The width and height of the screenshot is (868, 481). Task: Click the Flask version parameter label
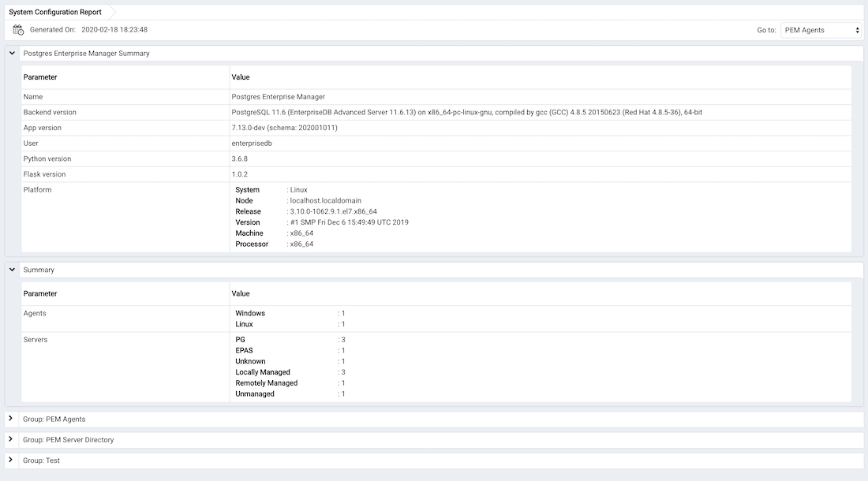44,174
